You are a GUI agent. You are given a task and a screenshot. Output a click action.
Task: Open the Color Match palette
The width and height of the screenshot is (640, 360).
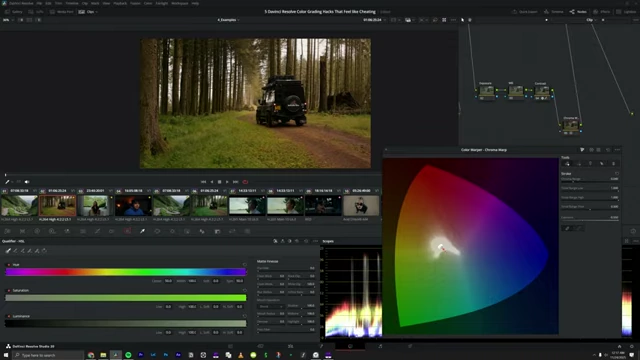[22, 231]
